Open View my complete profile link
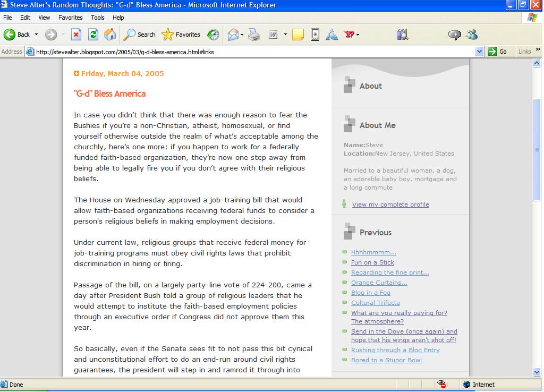The height and width of the screenshot is (392, 544). 390,204
